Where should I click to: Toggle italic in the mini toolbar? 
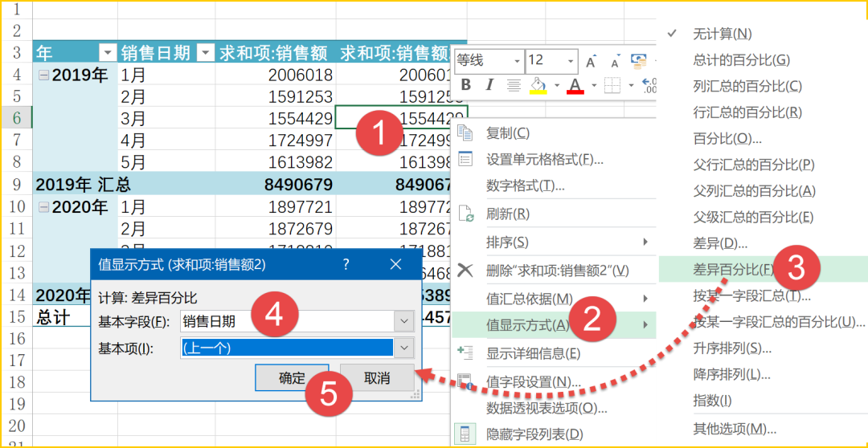click(489, 85)
